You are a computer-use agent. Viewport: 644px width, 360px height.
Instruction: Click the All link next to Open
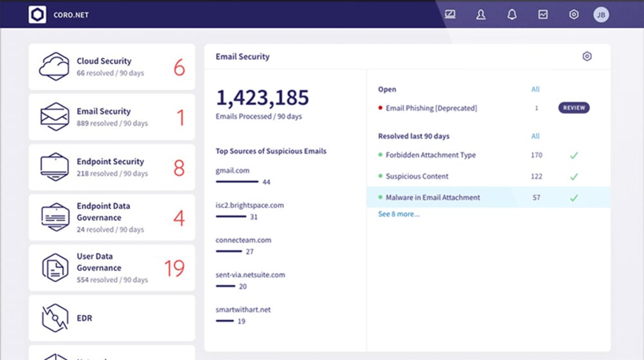tap(535, 89)
